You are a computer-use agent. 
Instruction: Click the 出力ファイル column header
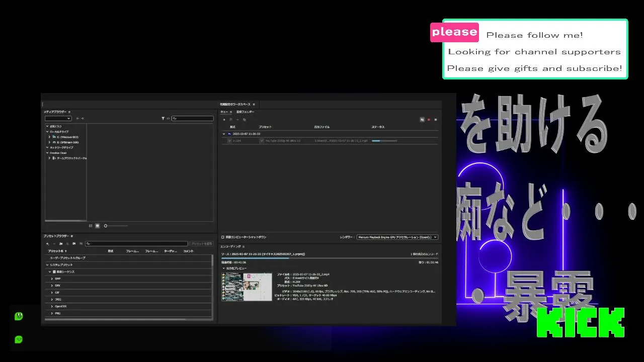322,127
